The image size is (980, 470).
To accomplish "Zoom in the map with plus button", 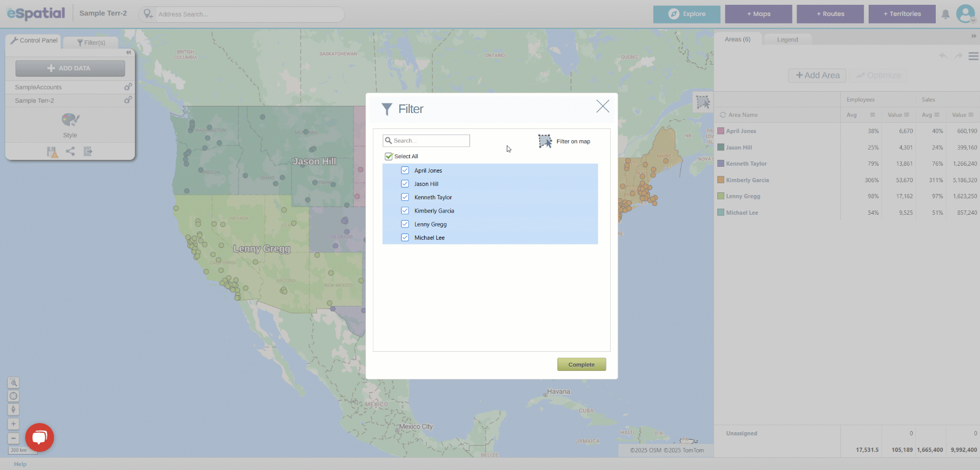I will [13, 424].
